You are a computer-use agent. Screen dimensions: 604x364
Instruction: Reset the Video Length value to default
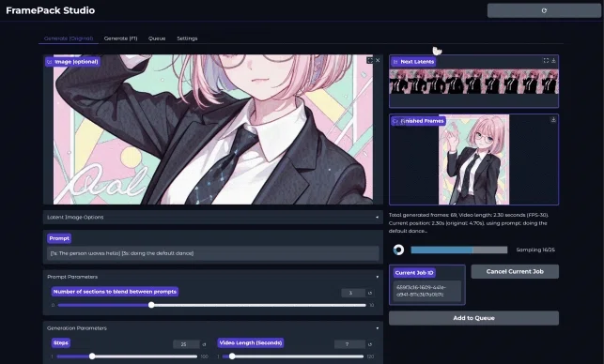pos(370,344)
